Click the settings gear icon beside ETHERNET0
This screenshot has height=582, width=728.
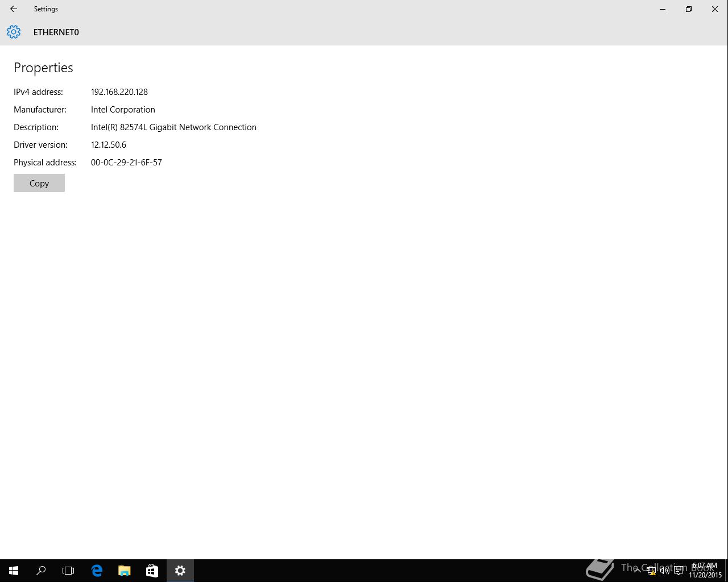tap(14, 32)
